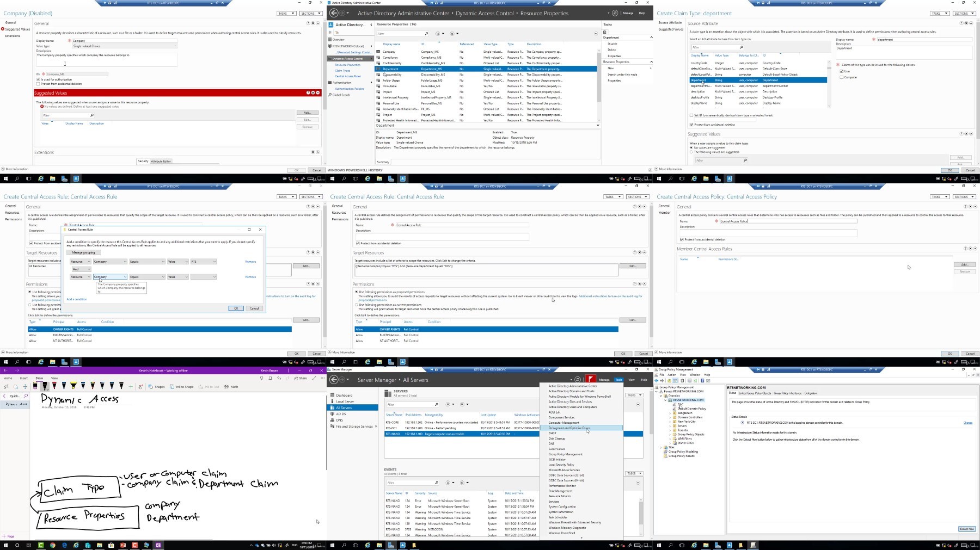
Task: Open the second row 'Company' property dropdown
Action: (109, 277)
